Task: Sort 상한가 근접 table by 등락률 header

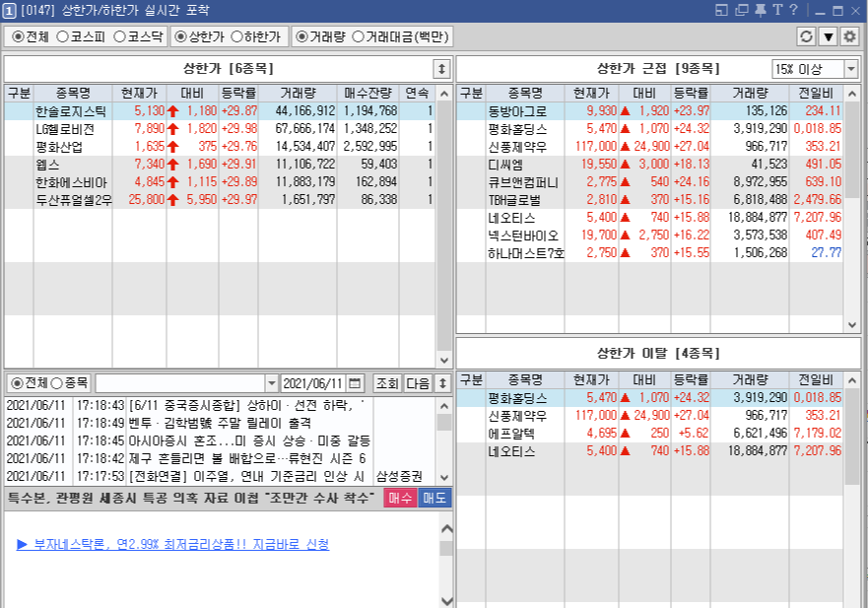Action: [x=691, y=93]
